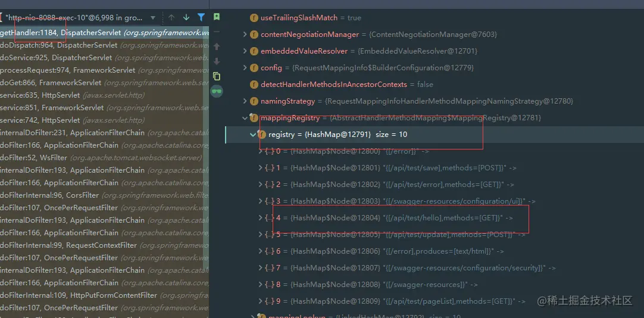
Task: Click the remove watch minus icon
Action: pos(217,32)
